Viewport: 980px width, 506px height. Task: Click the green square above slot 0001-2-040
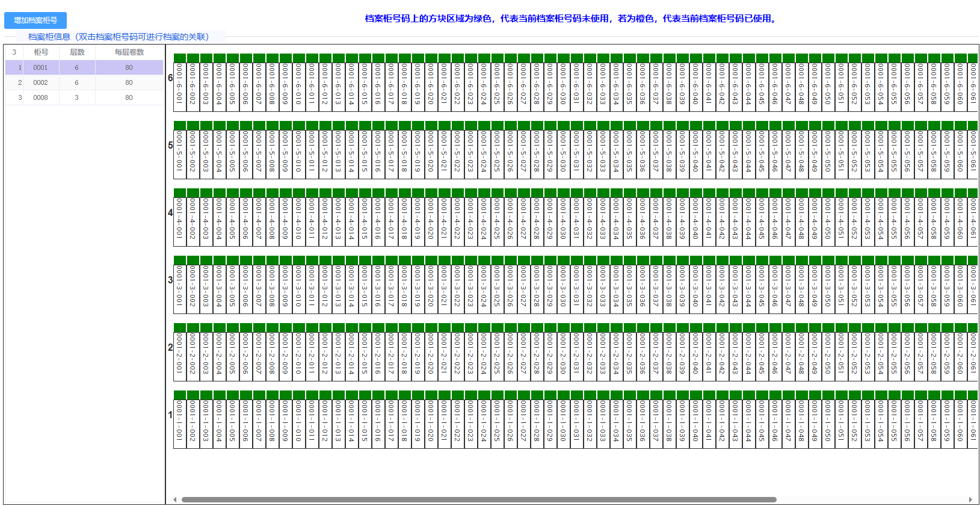695,328
